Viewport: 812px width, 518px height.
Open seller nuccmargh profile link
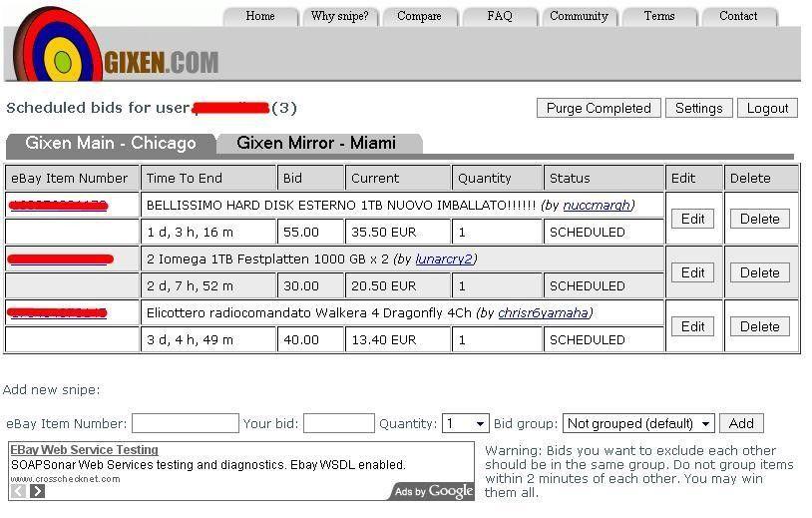click(597, 206)
